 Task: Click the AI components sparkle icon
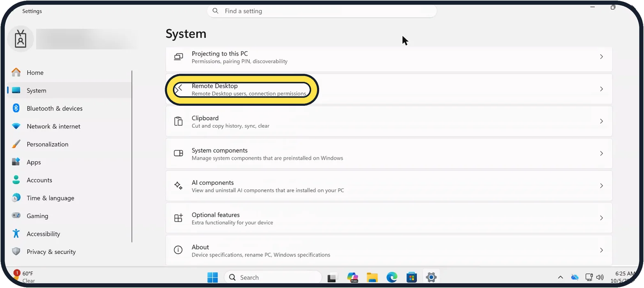point(178,186)
